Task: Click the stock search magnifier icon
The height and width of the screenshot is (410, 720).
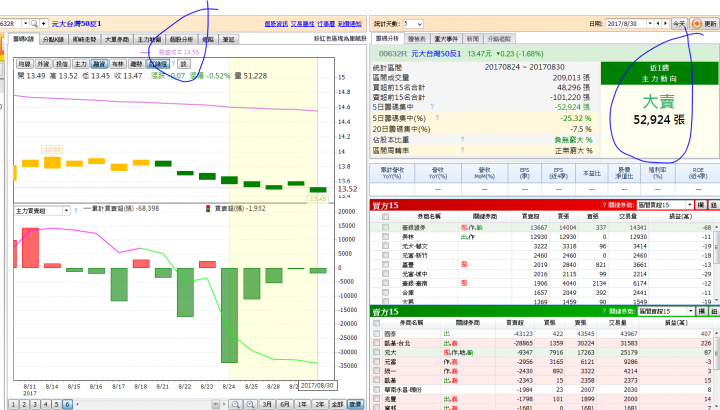Action: [34, 23]
